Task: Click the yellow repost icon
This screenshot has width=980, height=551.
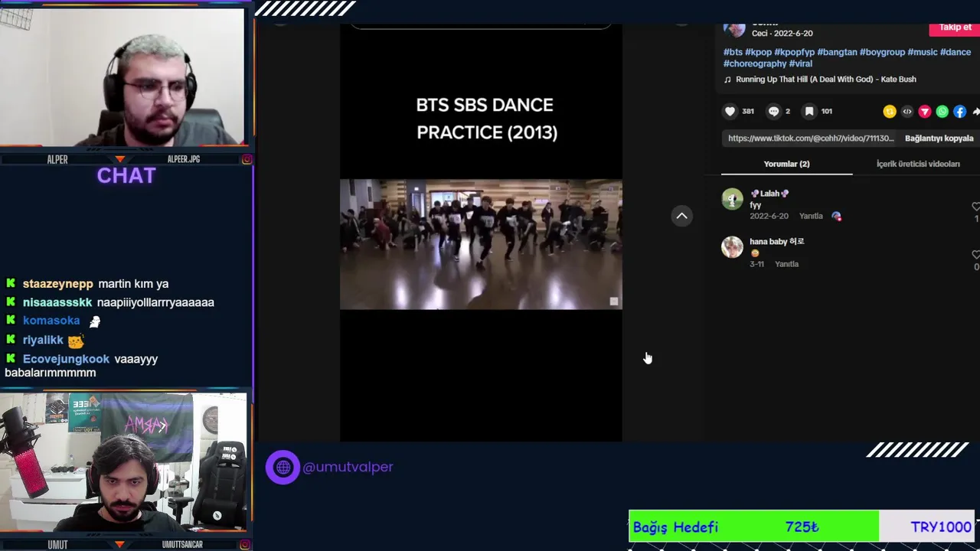Action: point(890,112)
